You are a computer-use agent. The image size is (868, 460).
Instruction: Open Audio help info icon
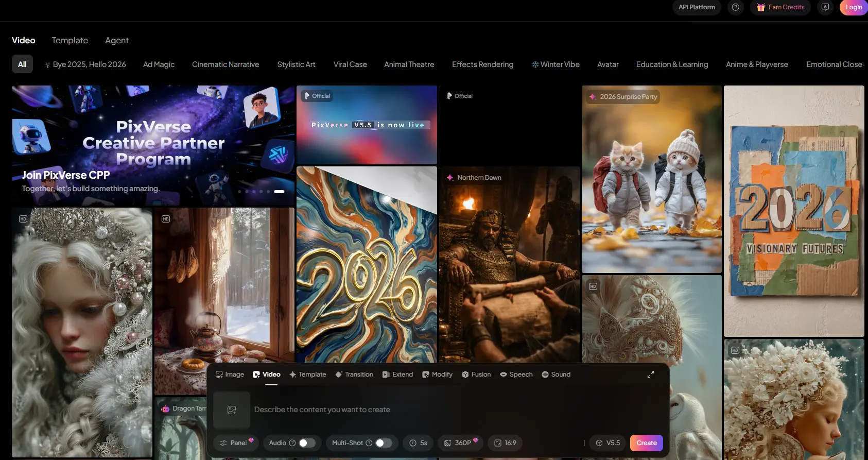click(292, 443)
